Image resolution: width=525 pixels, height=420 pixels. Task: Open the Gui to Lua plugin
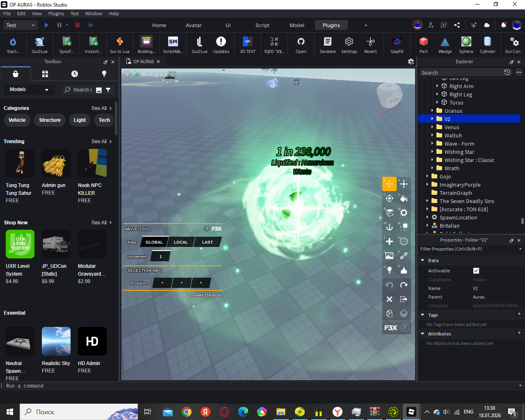pyautogui.click(x=120, y=45)
